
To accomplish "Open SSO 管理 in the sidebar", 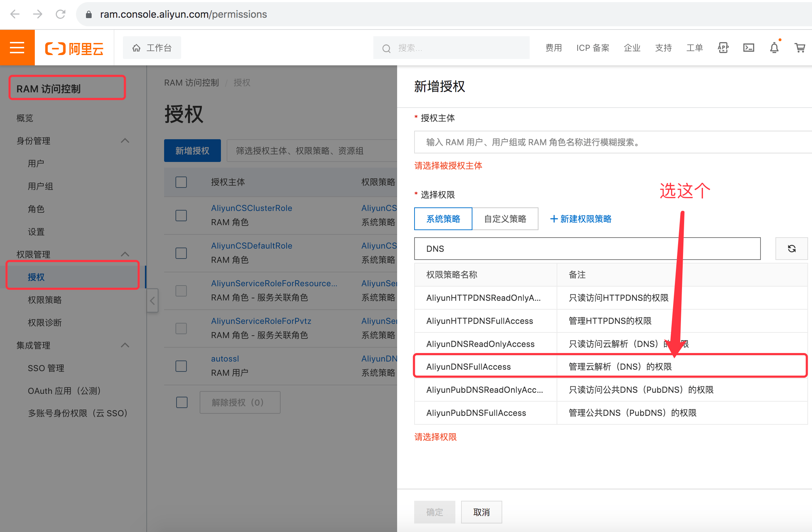I will [46, 368].
